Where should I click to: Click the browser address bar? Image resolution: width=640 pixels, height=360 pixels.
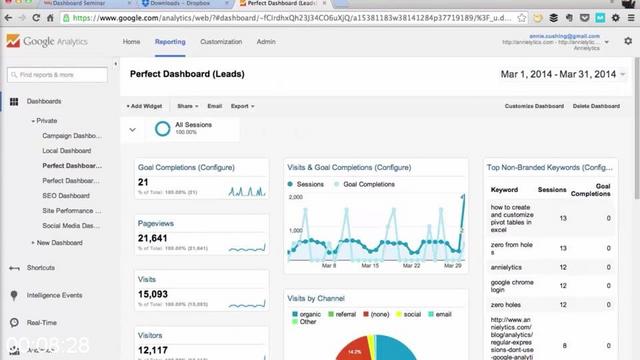tap(292, 18)
